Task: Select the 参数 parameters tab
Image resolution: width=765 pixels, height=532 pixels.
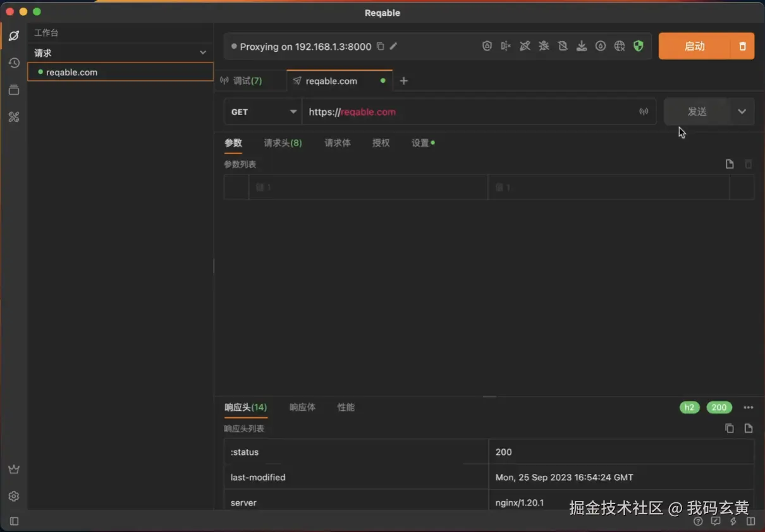Action: 233,143
